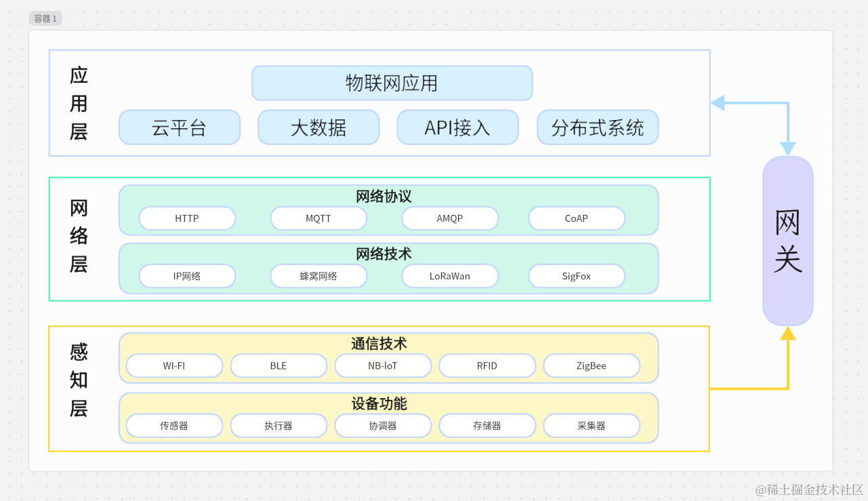The height and width of the screenshot is (501, 868).
Task: Click the AMQP protocol pill
Action: pos(450,218)
